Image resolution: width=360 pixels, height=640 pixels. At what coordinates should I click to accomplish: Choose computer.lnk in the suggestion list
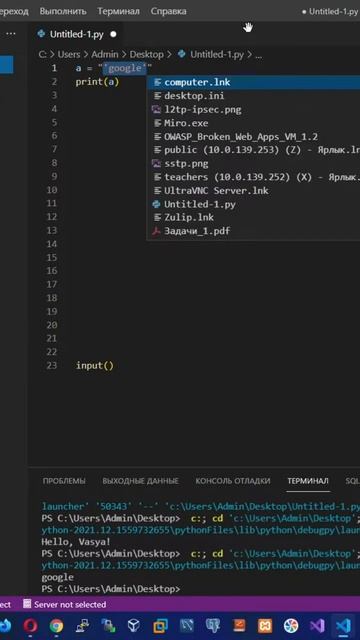(x=253, y=82)
